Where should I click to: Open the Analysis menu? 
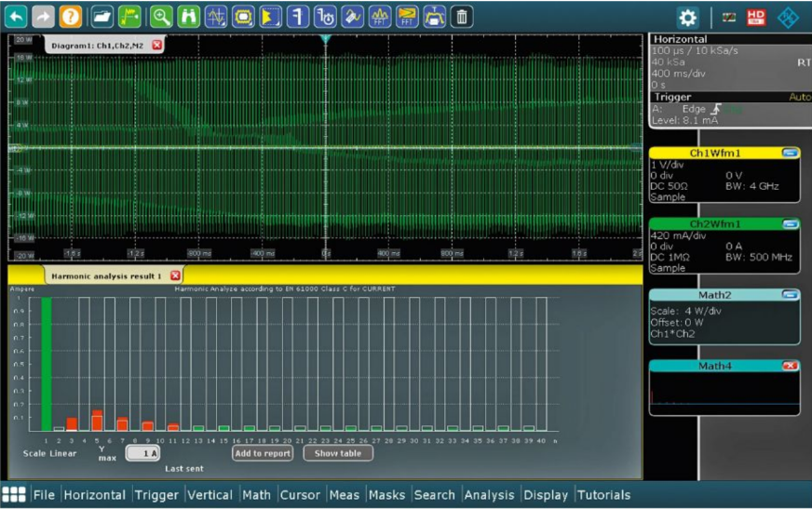click(489, 495)
